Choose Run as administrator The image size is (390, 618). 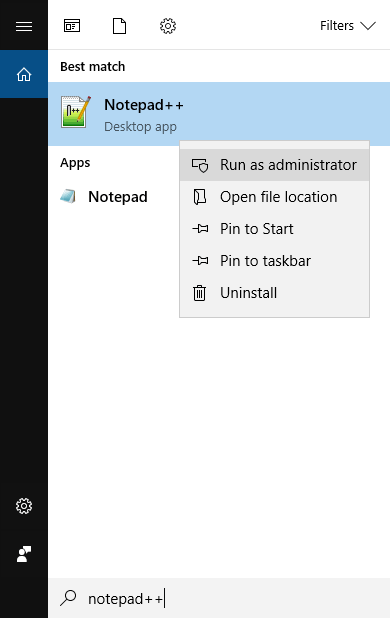pos(274,165)
